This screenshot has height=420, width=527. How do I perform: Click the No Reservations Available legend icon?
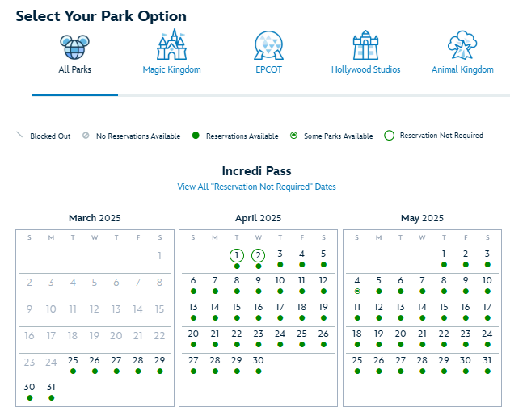pos(85,136)
